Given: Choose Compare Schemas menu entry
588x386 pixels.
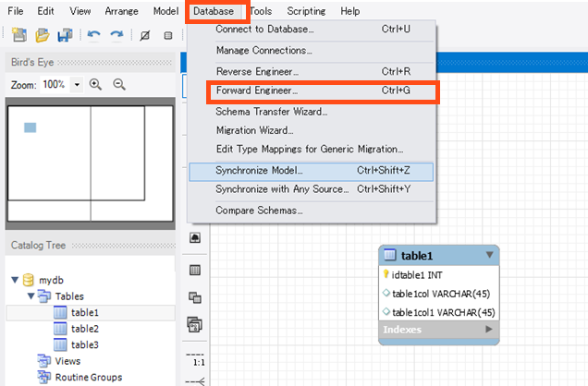Looking at the screenshot, I should pos(312,211).
